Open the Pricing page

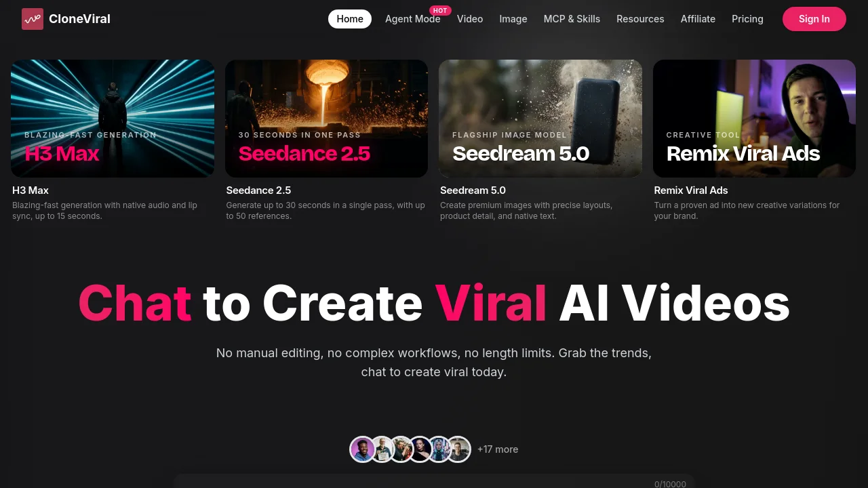pos(747,19)
